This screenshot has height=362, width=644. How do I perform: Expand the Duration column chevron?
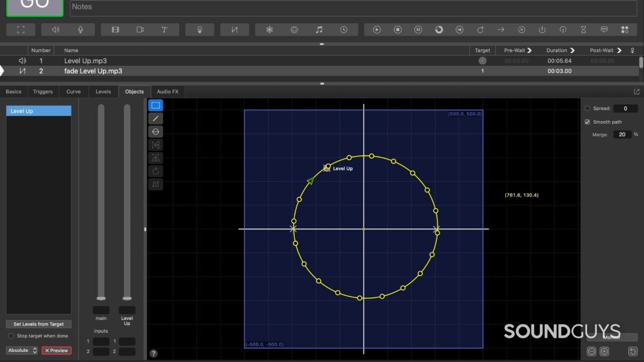click(x=573, y=50)
